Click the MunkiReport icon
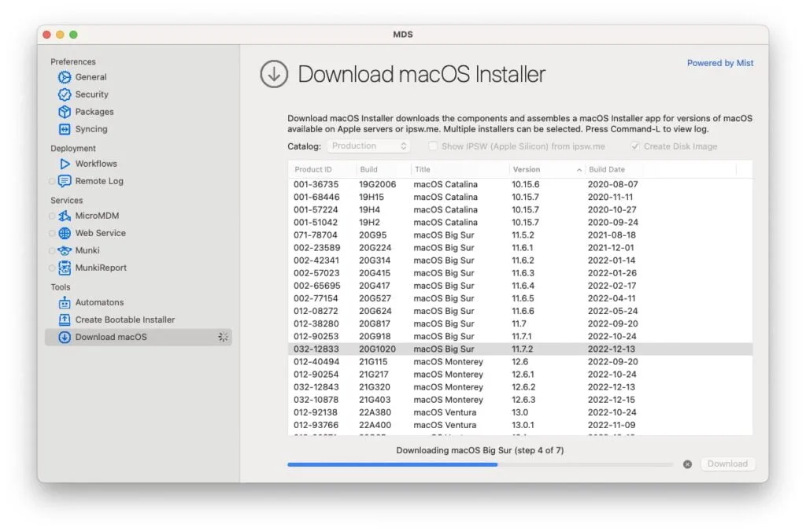The width and height of the screenshot is (806, 532). (x=65, y=268)
